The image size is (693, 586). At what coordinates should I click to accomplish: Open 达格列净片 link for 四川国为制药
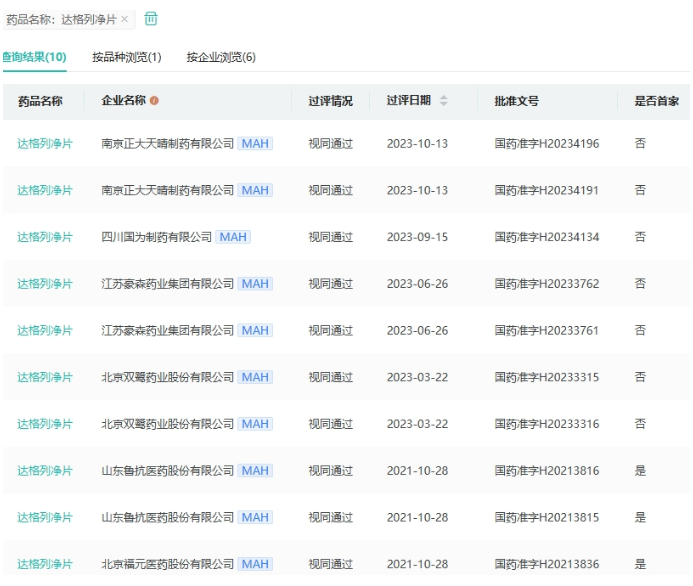click(x=45, y=237)
